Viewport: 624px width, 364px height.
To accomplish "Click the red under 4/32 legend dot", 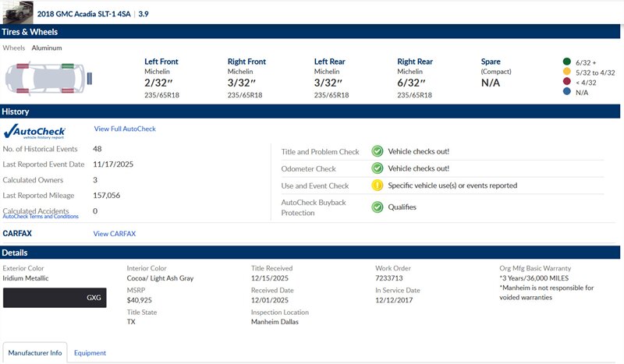I will (x=566, y=83).
